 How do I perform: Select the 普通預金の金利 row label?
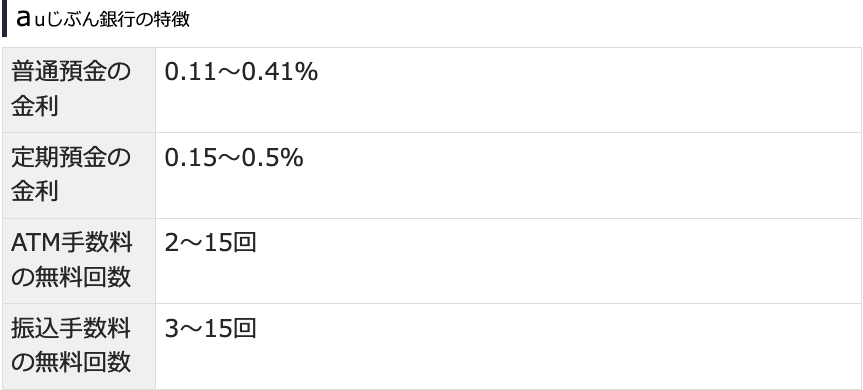[x=79, y=90]
